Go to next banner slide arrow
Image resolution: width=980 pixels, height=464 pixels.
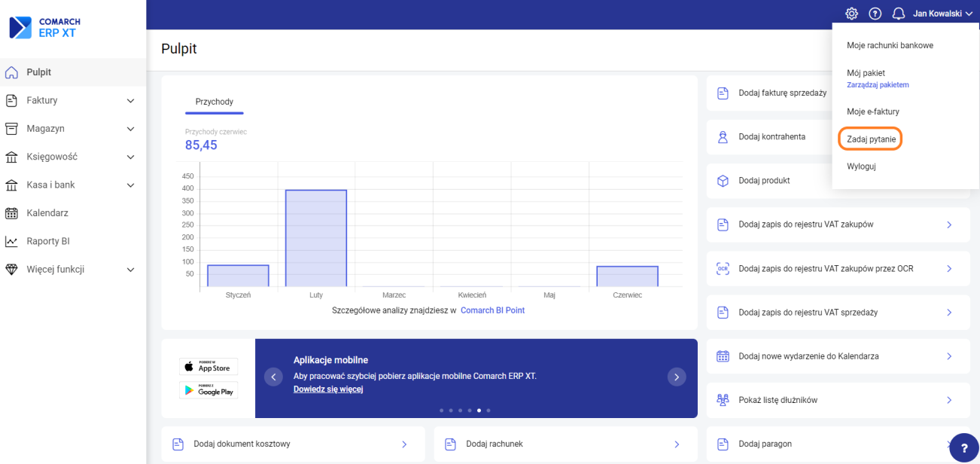677,377
